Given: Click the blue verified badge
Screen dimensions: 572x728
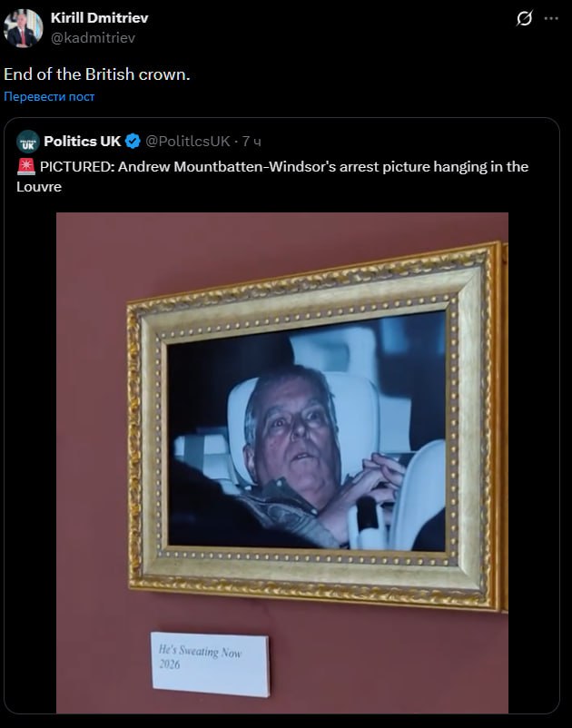Looking at the screenshot, I should (x=133, y=141).
